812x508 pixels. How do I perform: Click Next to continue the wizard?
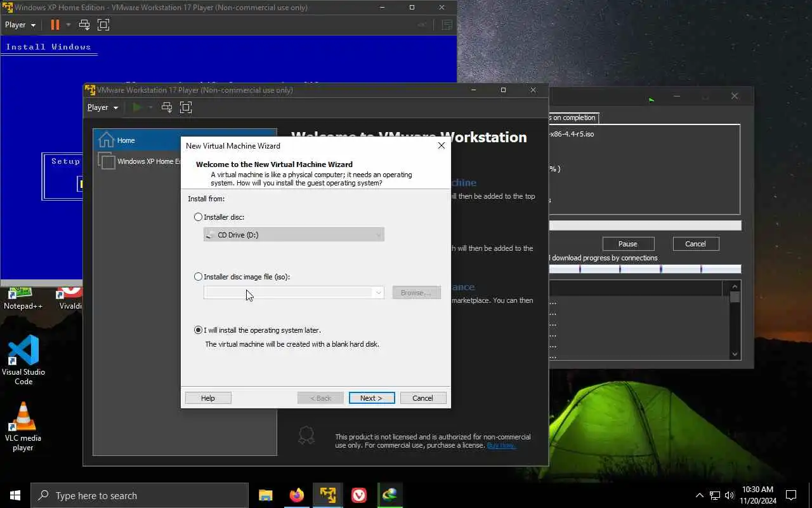point(372,398)
